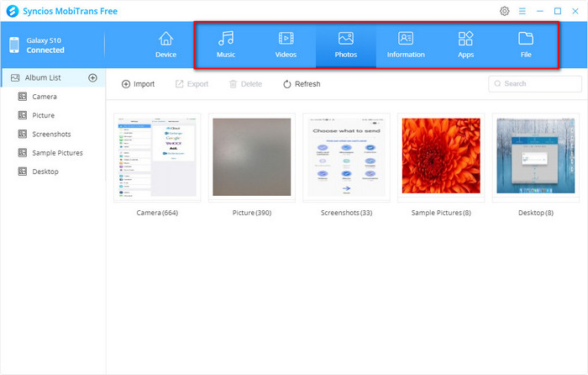The image size is (588, 375).
Task: Click the Syncios logo icon
Action: pos(13,11)
